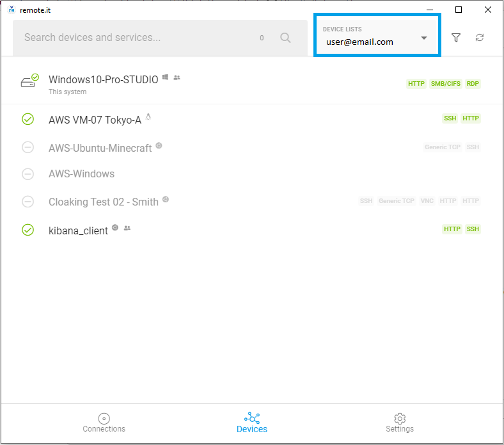Maximize the remote.it window
This screenshot has width=504, height=445.
point(459,10)
